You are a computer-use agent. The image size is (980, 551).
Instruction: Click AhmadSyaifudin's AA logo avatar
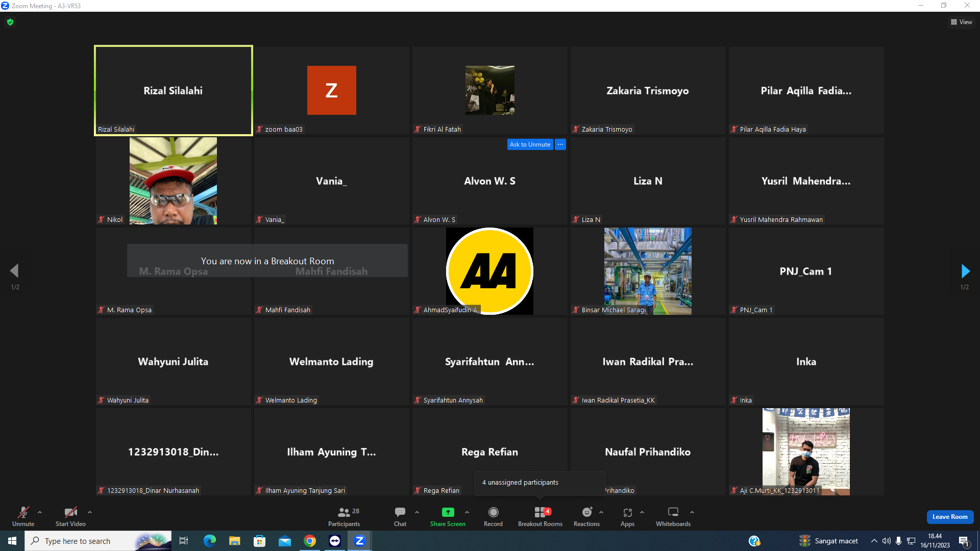[490, 271]
